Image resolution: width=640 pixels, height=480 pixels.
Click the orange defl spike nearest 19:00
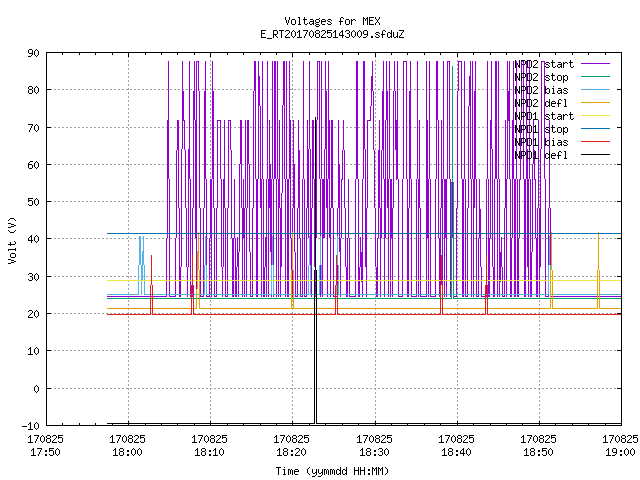click(598, 269)
